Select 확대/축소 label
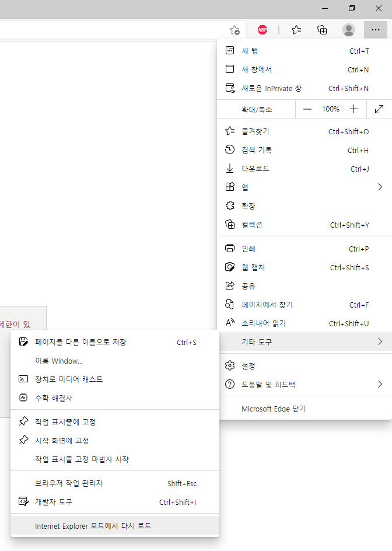Image resolution: width=392 pixels, height=551 pixels. click(x=257, y=110)
